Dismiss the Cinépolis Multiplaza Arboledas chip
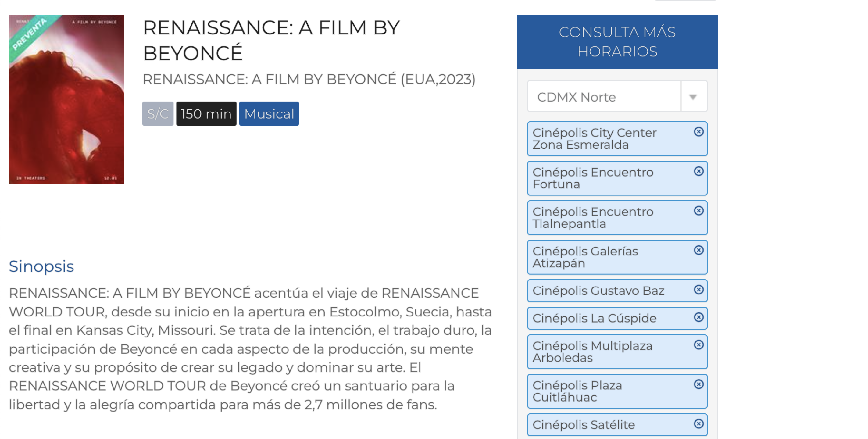 pos(698,345)
